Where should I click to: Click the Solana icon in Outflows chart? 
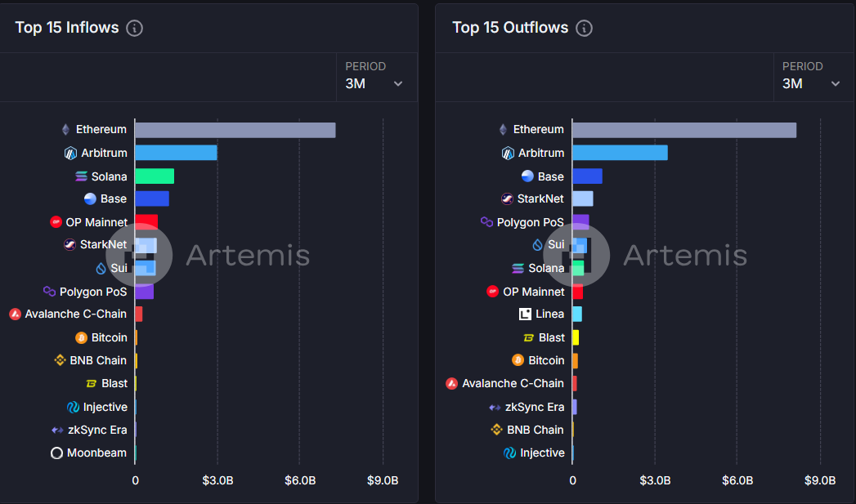point(518,268)
